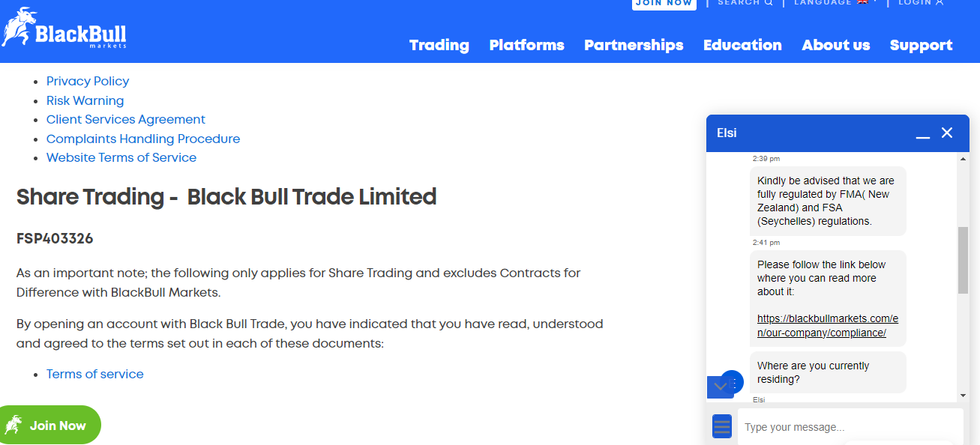The height and width of the screenshot is (445, 980).
Task: Click the search magnifier icon
Action: [x=769, y=3]
